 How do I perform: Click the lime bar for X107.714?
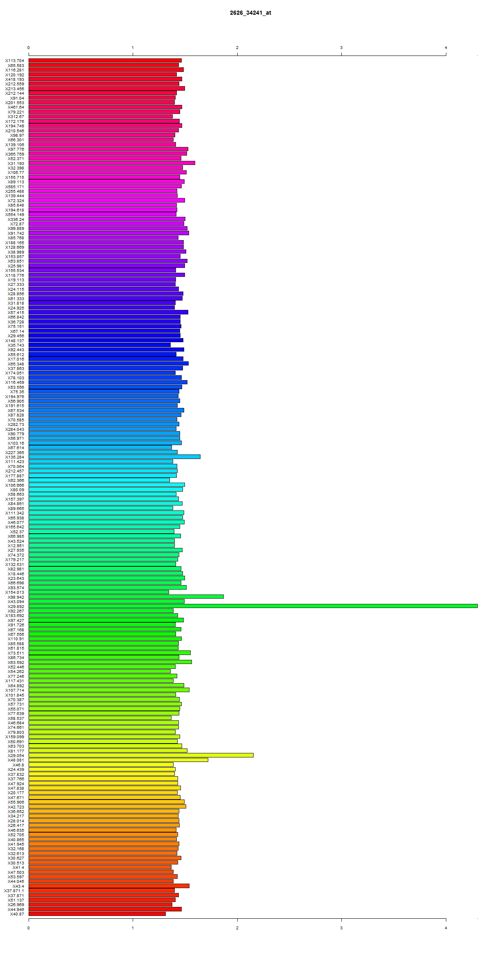pos(109,690)
